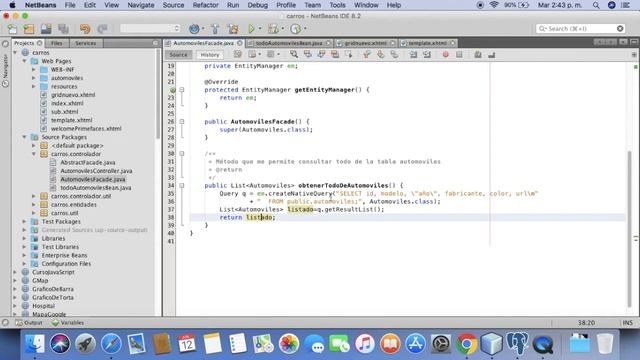640x360 pixels.
Task: Click the Undo arrow icon
Action: tap(85, 29)
